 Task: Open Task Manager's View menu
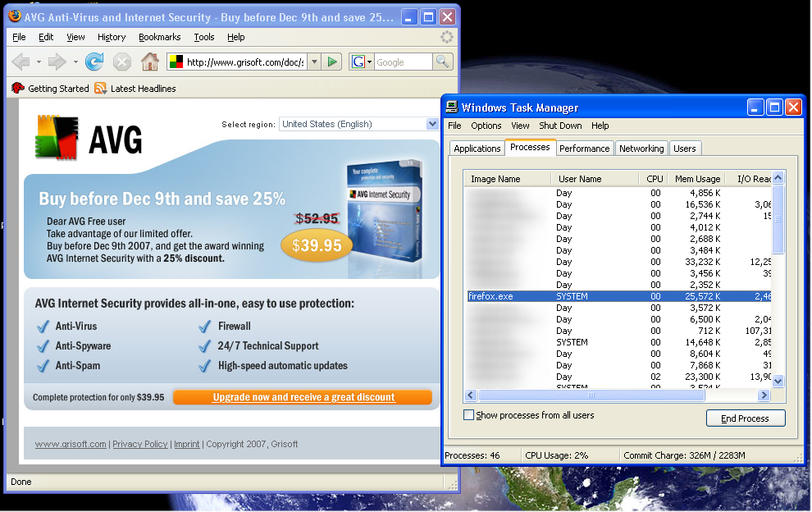coord(520,126)
